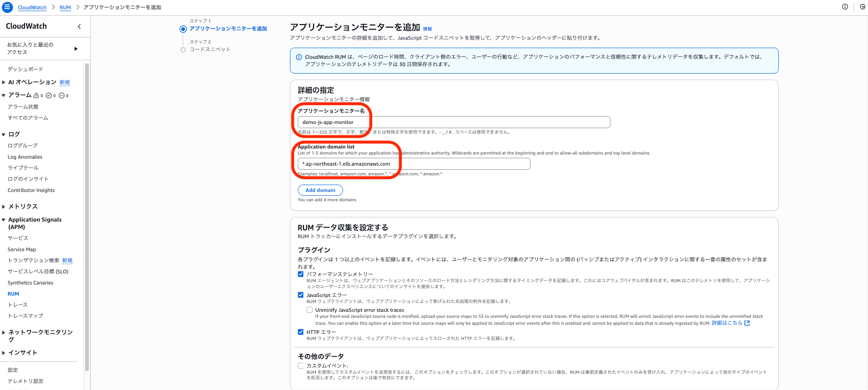This screenshot has height=390, width=868.
Task: Click the settings hexagon icon at top right
Action: coord(862,7)
